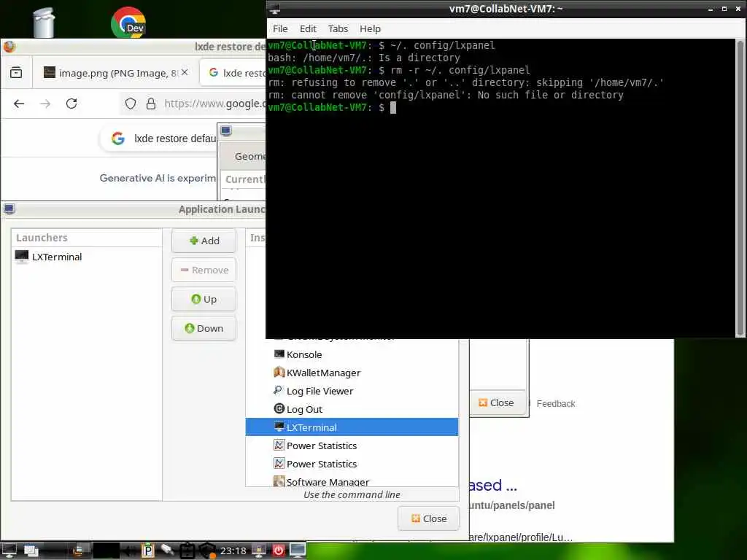Move the launcher Up
Image resolution: width=747 pixels, height=560 pixels.
pos(204,299)
